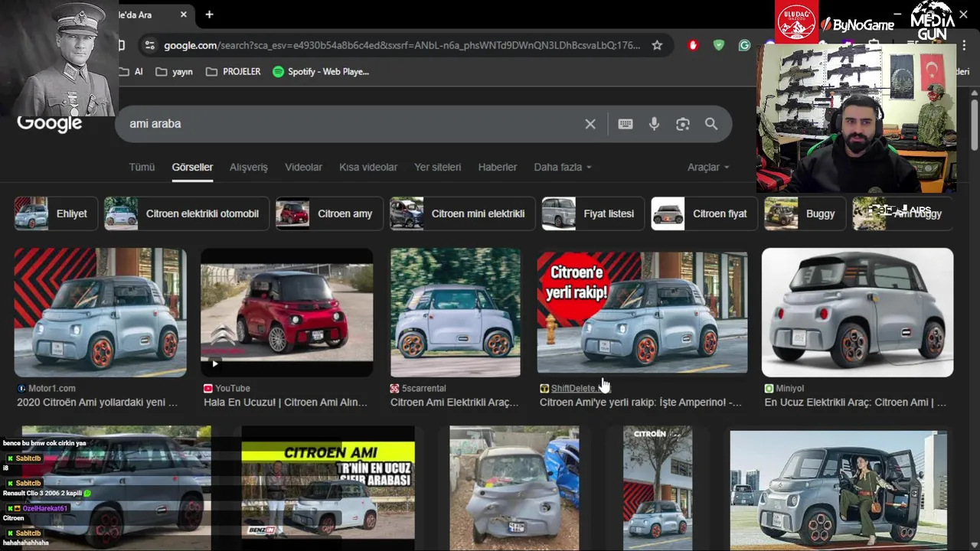Select the Citroen mini elektrikli chip
The width and height of the screenshot is (980, 551).
[462, 214]
